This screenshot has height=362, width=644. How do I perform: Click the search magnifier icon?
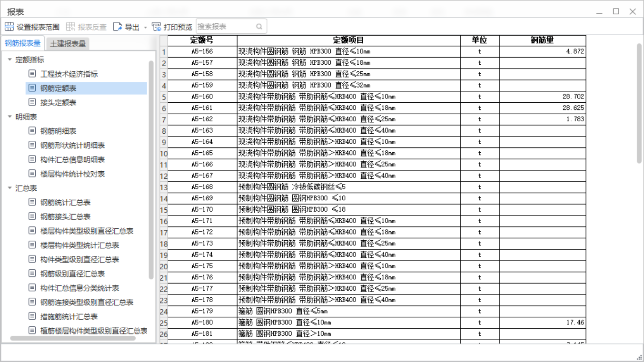pos(259,27)
